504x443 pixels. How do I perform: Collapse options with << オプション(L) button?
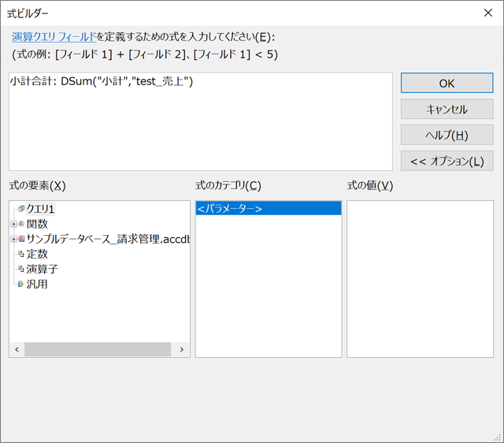click(x=447, y=161)
